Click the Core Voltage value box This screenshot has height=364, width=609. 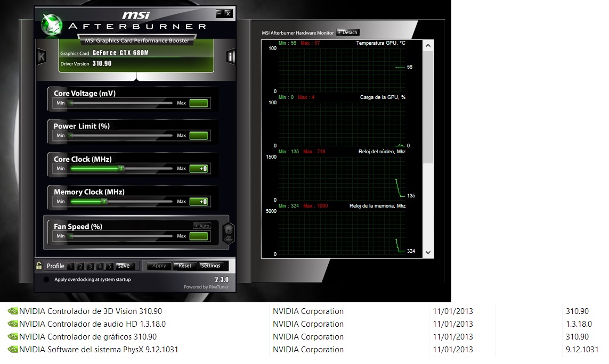(199, 103)
